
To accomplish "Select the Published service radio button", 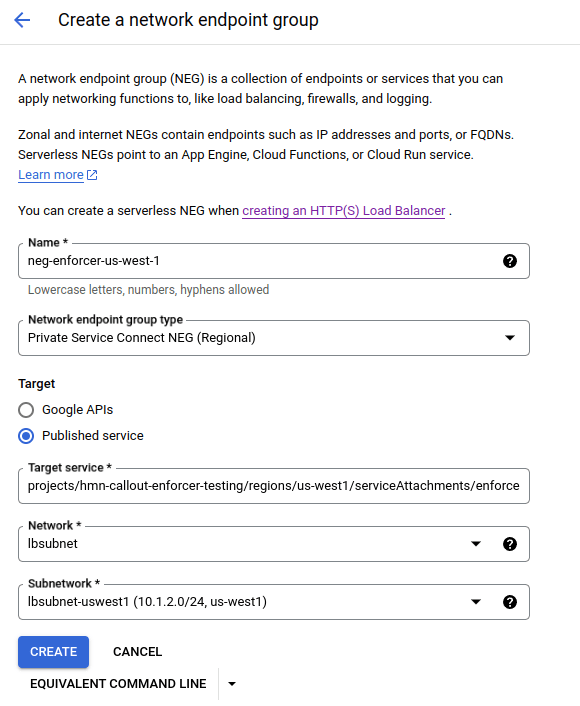I will pyautogui.click(x=26, y=436).
